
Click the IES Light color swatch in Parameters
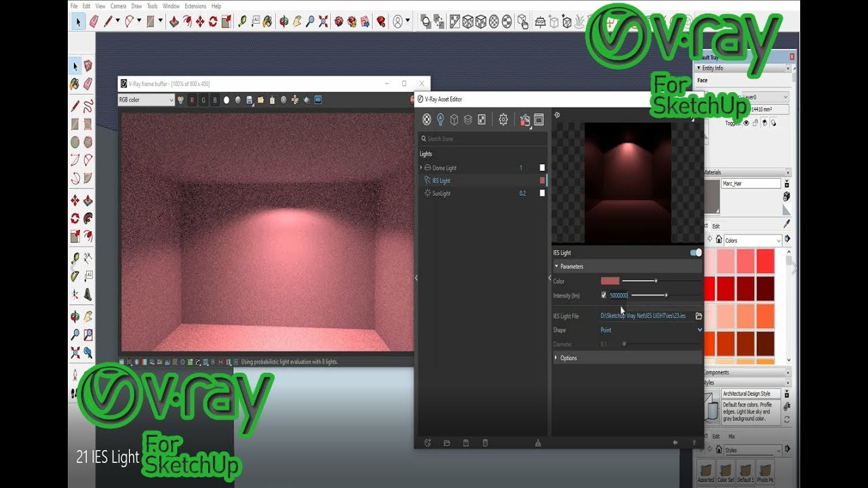coord(610,281)
